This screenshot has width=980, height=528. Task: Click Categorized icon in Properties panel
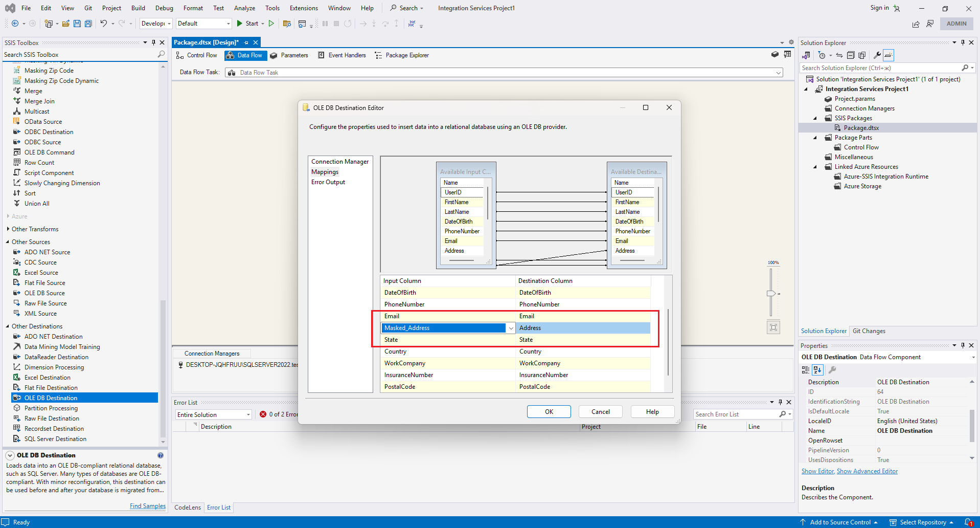(x=806, y=370)
